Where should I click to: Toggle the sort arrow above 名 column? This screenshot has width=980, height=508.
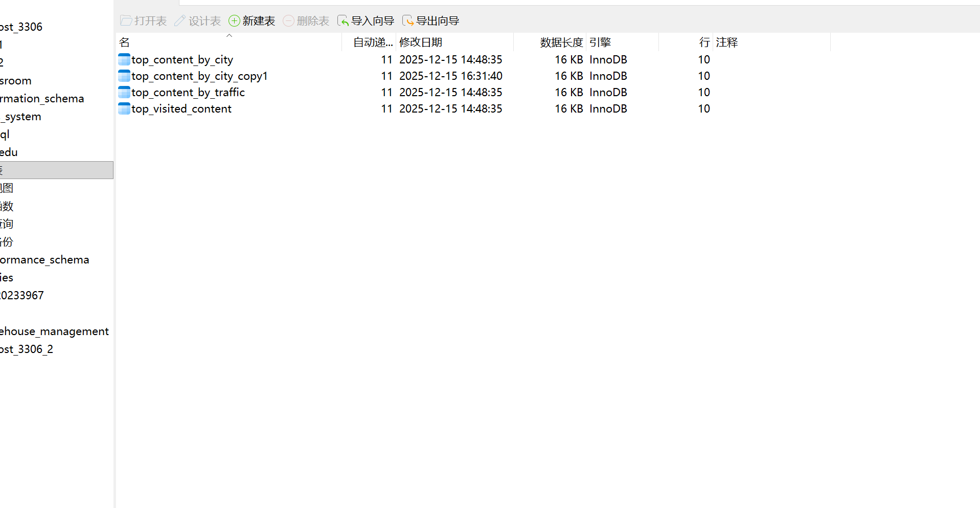coord(229,35)
